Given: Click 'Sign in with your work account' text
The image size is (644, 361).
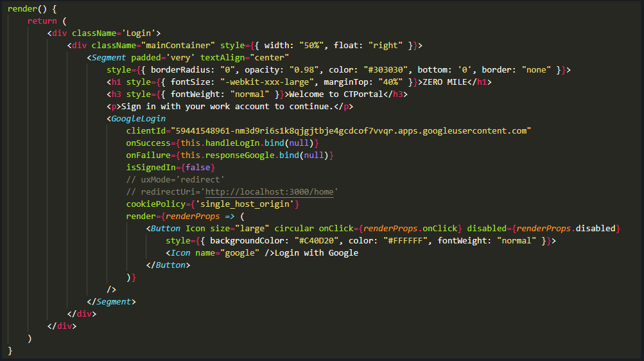Looking at the screenshot, I should click(x=197, y=107).
